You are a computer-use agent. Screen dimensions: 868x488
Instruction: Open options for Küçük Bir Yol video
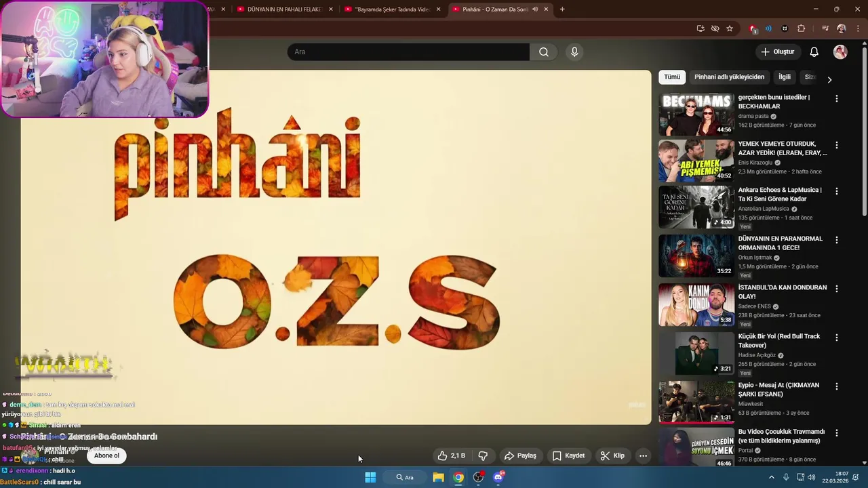[836, 338]
